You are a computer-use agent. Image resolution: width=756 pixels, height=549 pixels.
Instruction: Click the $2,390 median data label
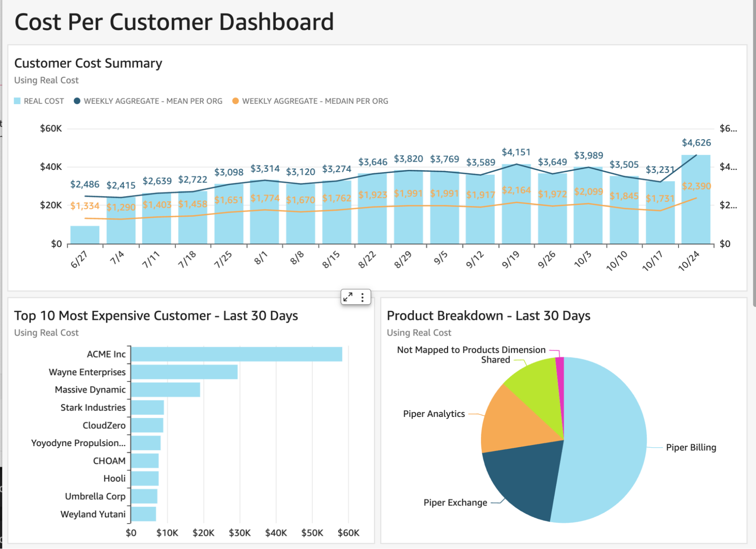pos(696,186)
